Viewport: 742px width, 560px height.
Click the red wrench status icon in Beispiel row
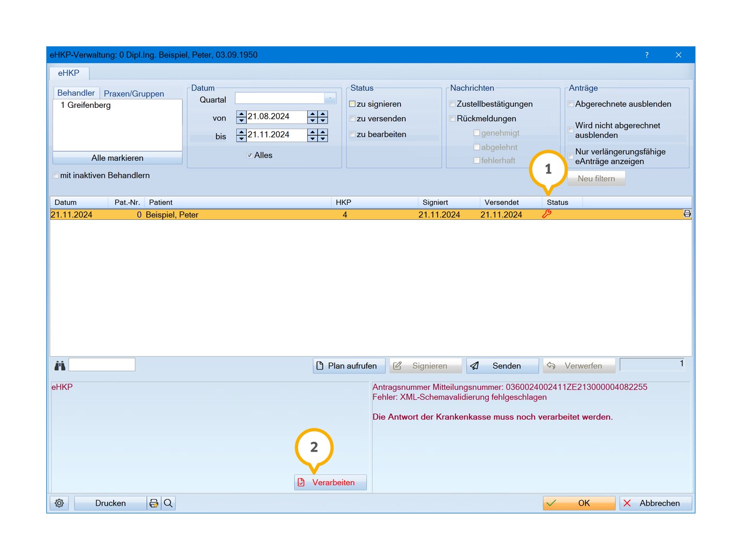point(546,214)
